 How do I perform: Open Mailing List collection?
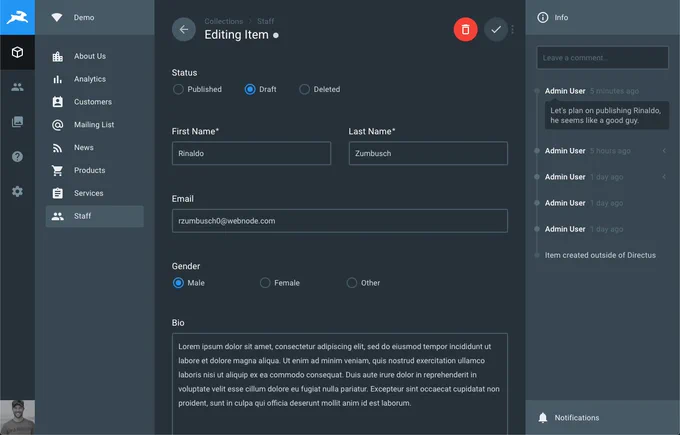[95, 125]
